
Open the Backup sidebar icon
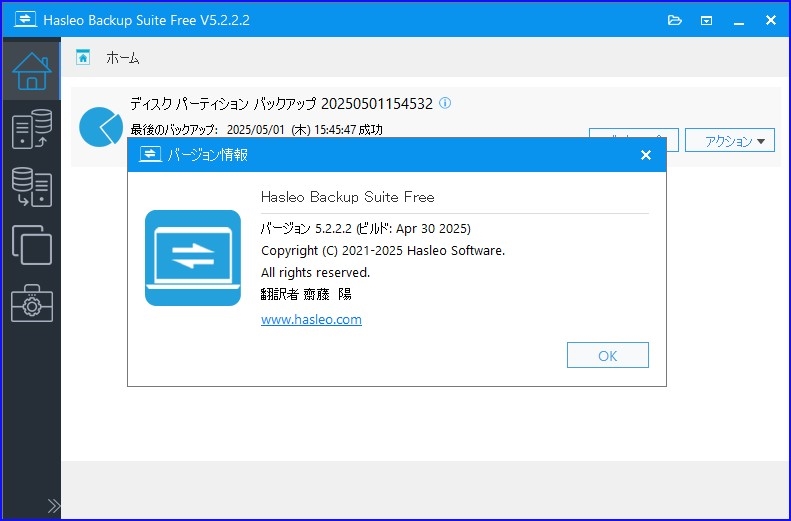32,129
